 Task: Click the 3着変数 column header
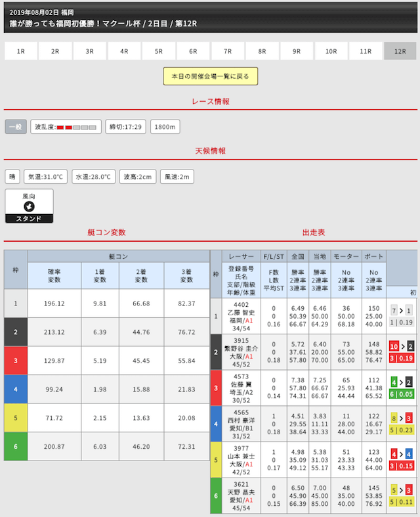(186, 276)
